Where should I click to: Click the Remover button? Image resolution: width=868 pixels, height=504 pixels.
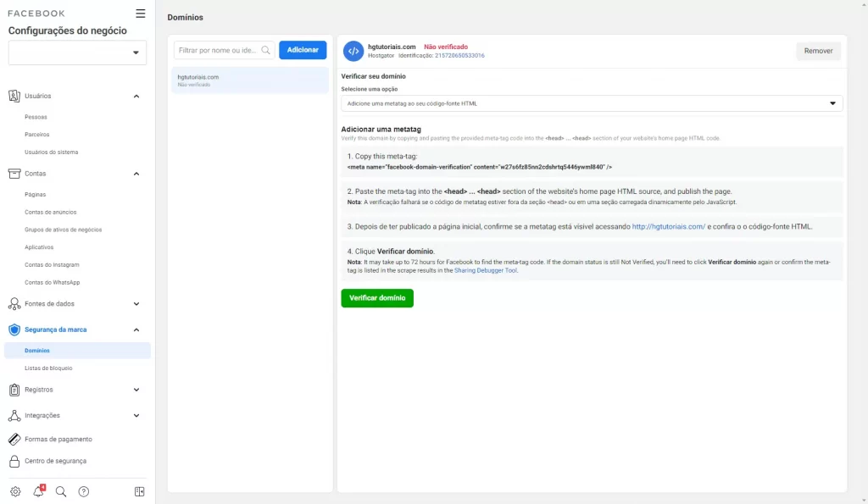click(818, 51)
